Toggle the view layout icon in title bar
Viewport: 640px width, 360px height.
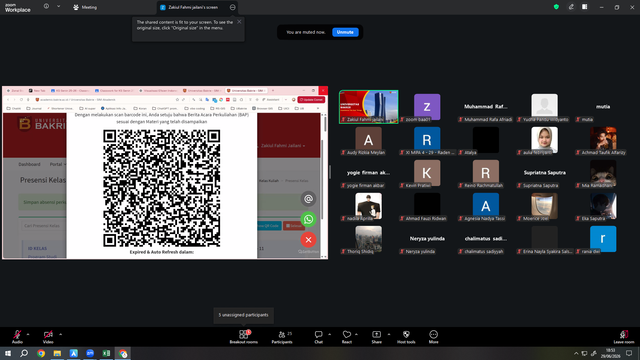pyautogui.click(x=584, y=7)
